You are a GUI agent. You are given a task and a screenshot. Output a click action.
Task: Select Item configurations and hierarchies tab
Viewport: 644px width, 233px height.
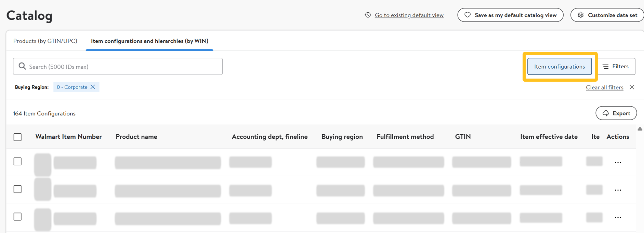point(149,41)
